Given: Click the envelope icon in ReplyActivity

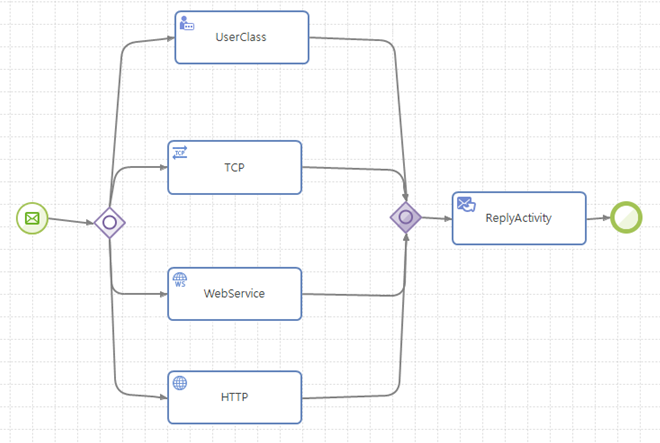Looking at the screenshot, I should tap(466, 204).
